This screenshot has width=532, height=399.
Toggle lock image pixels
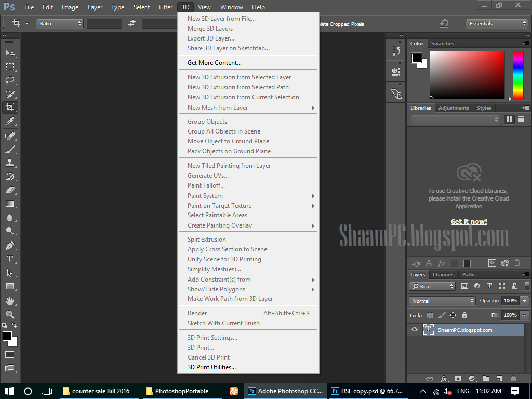pos(441,315)
